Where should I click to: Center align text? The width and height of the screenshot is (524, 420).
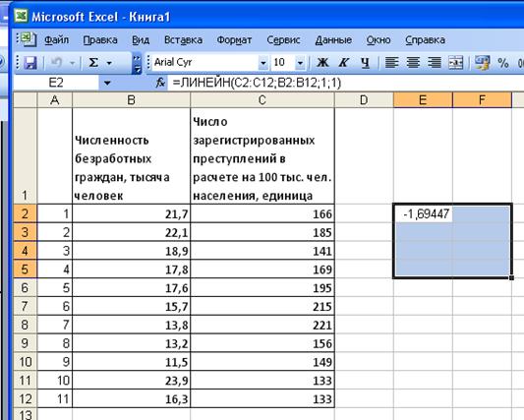click(413, 63)
